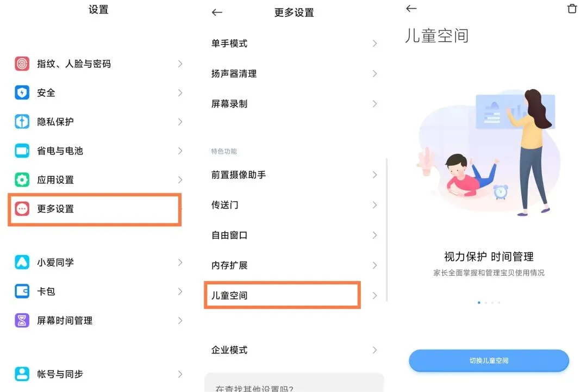Open the 应用设置 gear icon
The width and height of the screenshot is (587, 392).
click(22, 180)
